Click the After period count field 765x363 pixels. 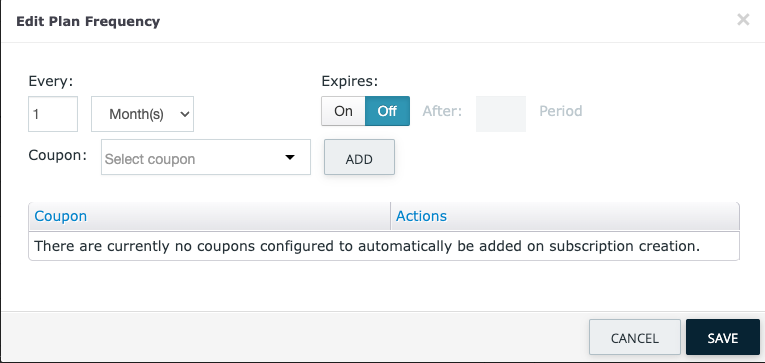point(501,114)
